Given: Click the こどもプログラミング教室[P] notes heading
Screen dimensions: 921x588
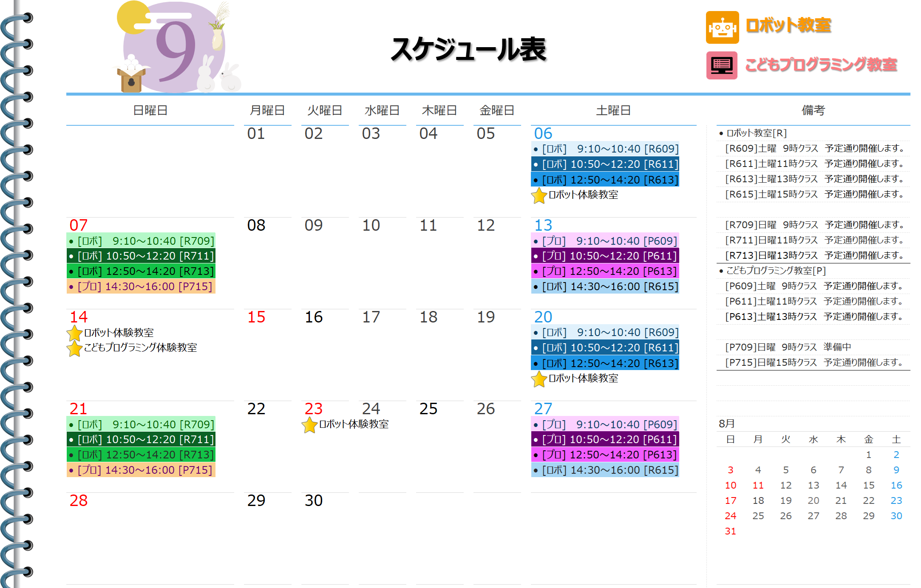Looking at the screenshot, I should pyautogui.click(x=772, y=271).
